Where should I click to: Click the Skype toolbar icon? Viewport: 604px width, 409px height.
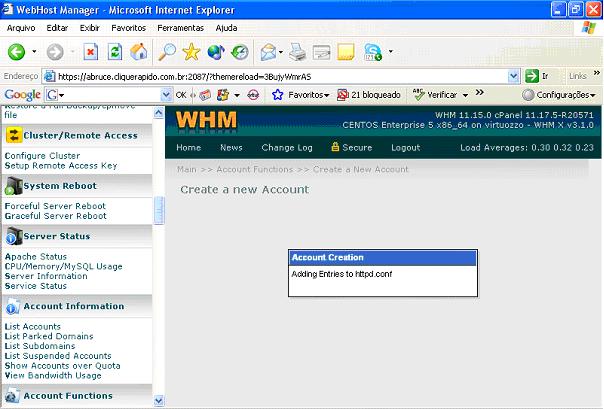tap(373, 52)
